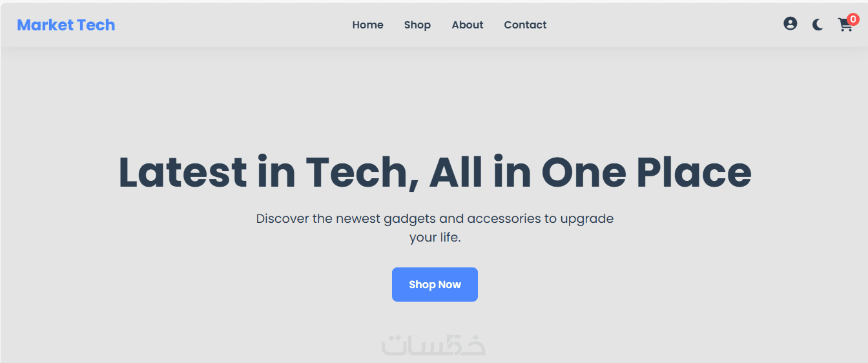Screen dimensions: 868x363
Task: Toggle dark mode using the moon icon
Action: coord(818,25)
